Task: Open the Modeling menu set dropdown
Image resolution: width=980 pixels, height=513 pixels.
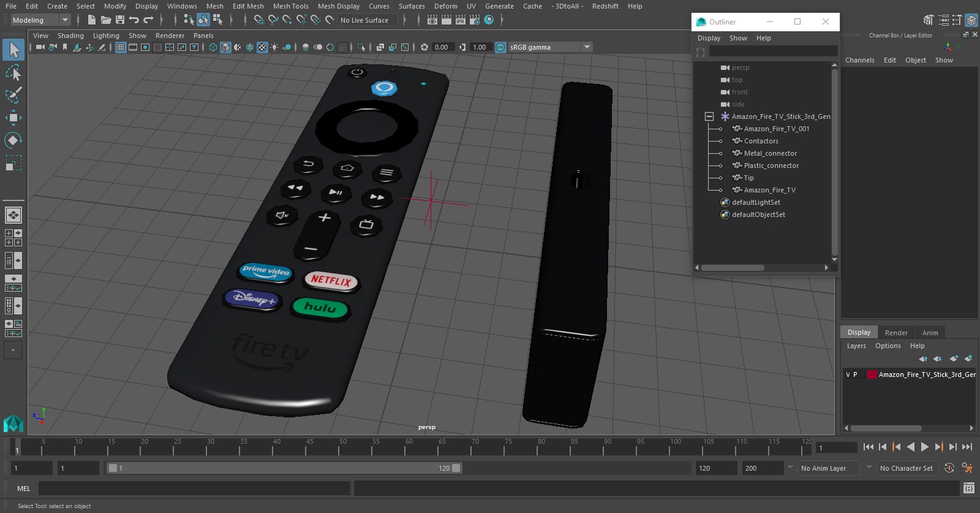Action: click(x=40, y=20)
